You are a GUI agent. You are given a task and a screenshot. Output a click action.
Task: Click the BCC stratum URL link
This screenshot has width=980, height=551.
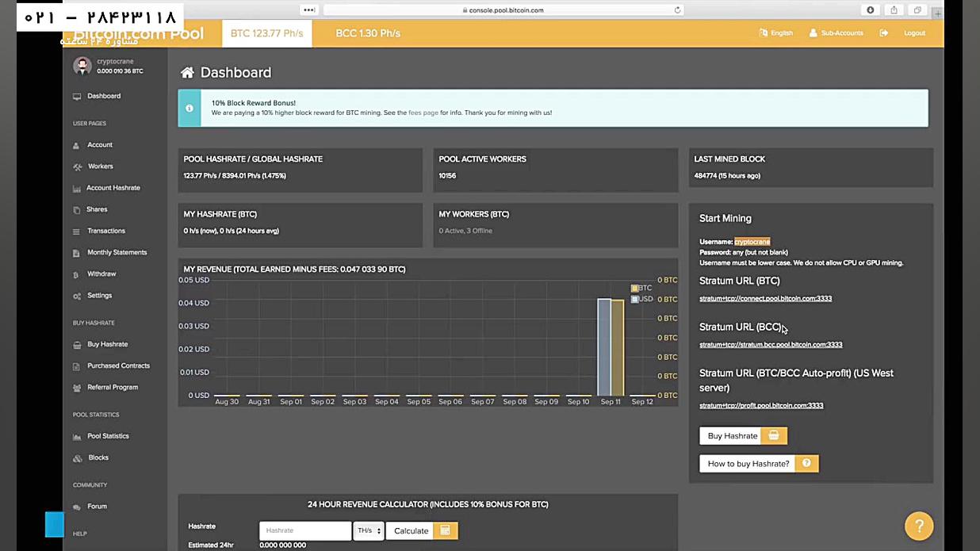(771, 345)
